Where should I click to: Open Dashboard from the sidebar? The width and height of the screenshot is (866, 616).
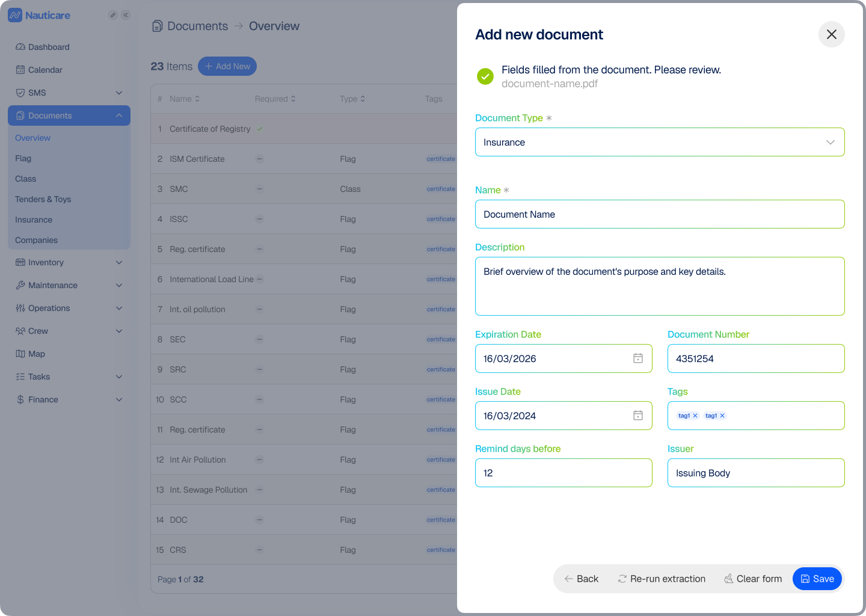pos(69,47)
